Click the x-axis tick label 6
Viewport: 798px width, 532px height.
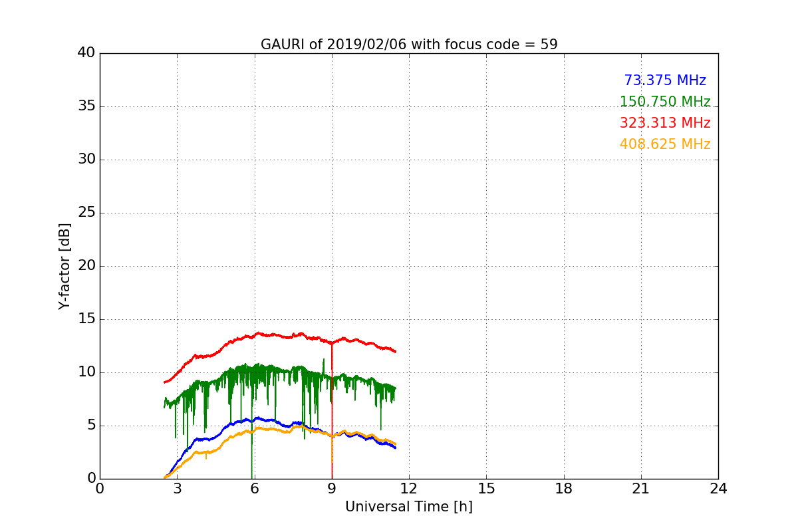pos(255,489)
